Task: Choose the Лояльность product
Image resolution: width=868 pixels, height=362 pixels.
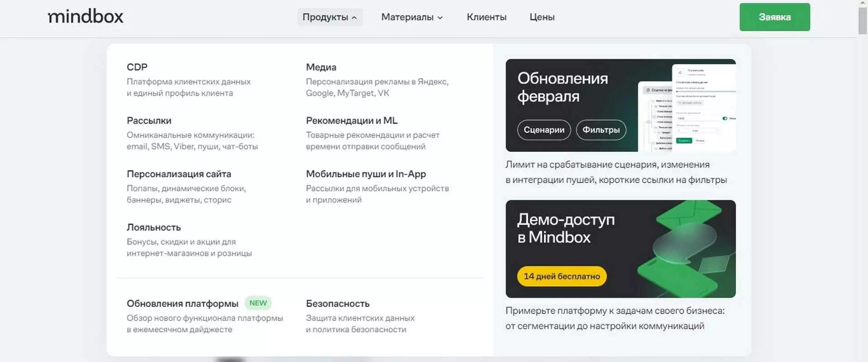Action: coord(154,227)
